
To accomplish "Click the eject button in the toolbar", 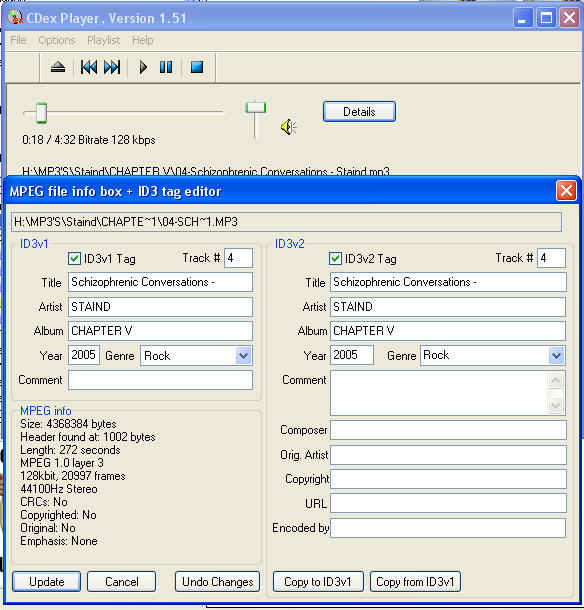I will click(58, 67).
